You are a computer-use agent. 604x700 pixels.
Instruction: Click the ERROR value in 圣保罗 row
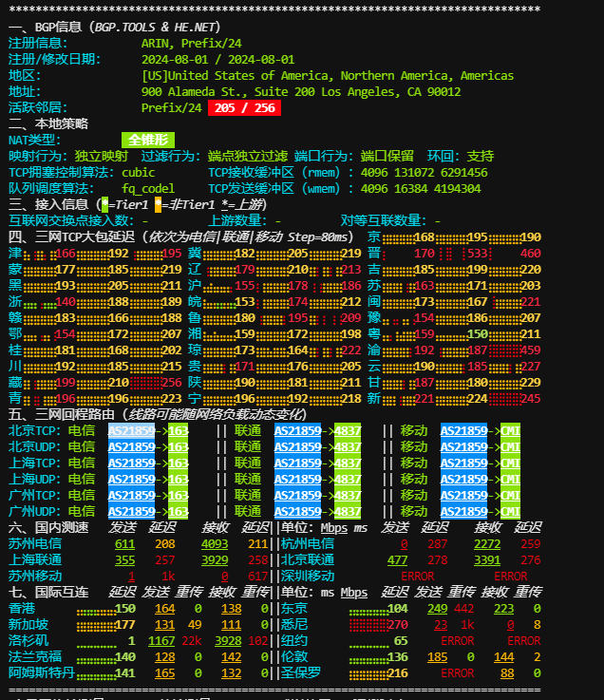pyautogui.click(x=457, y=672)
